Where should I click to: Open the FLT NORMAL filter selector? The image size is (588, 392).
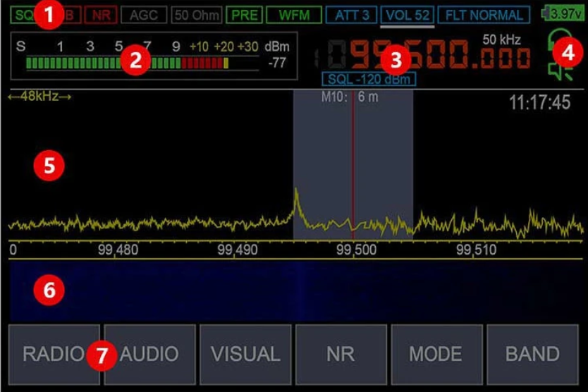pos(483,15)
